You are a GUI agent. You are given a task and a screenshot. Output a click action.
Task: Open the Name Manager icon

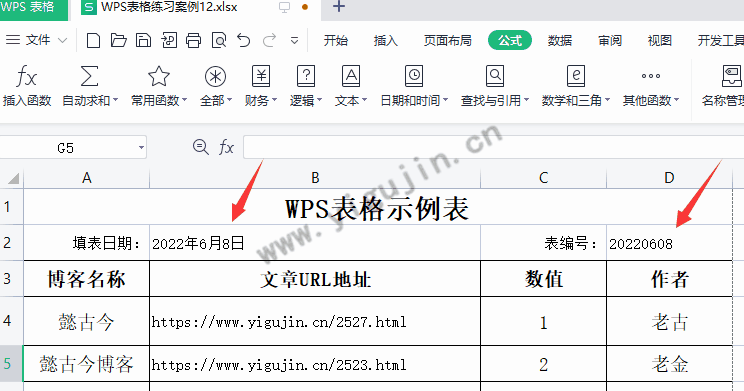coord(732,76)
